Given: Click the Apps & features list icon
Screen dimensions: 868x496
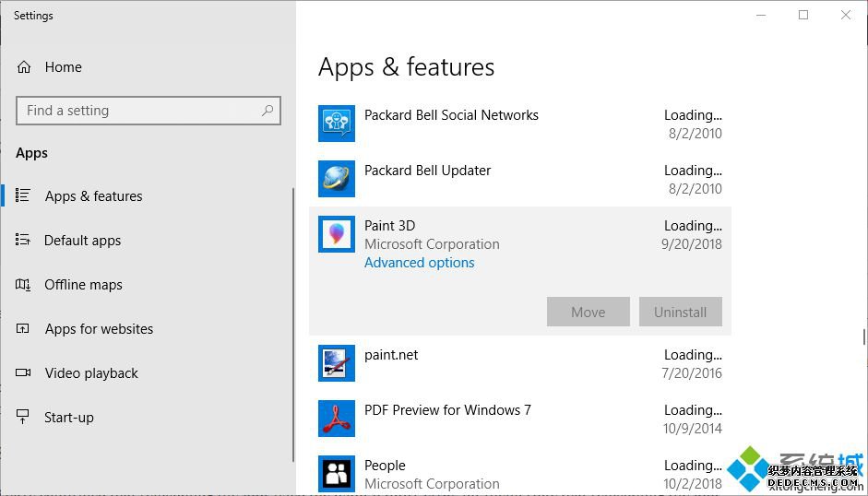Looking at the screenshot, I should tap(23, 195).
